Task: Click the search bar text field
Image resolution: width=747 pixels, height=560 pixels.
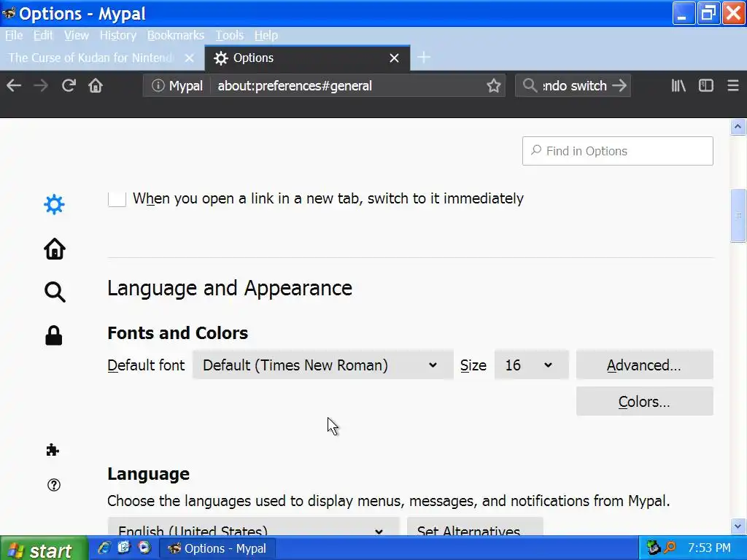Action: tap(575, 86)
